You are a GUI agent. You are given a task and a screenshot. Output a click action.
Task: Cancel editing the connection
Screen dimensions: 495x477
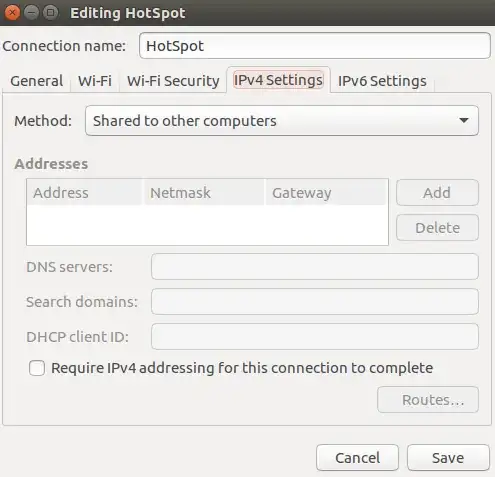tap(357, 458)
